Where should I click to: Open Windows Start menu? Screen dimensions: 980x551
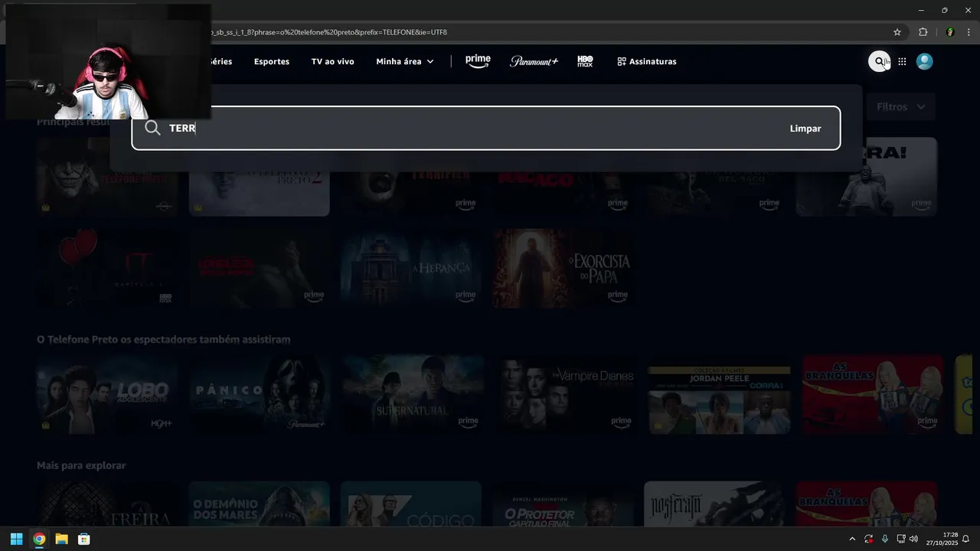click(x=16, y=539)
